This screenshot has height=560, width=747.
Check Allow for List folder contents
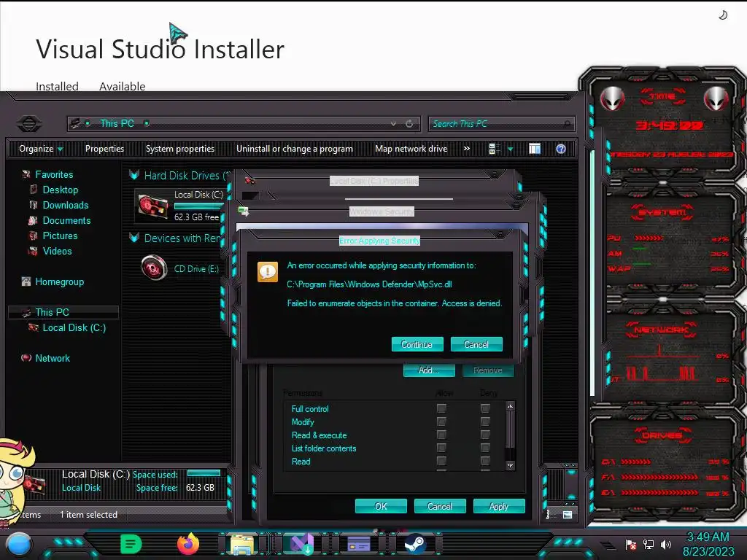441,448
